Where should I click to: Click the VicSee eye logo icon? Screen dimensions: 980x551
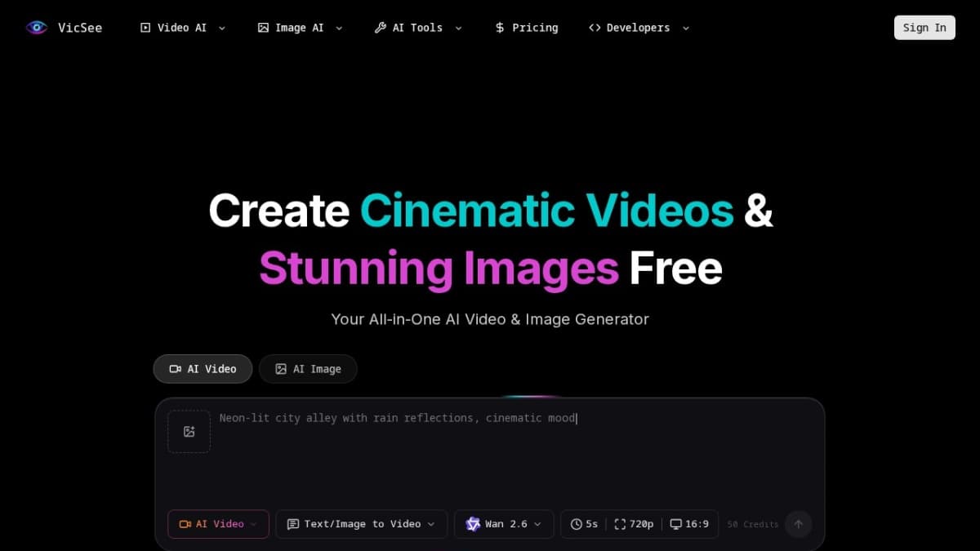[37, 28]
